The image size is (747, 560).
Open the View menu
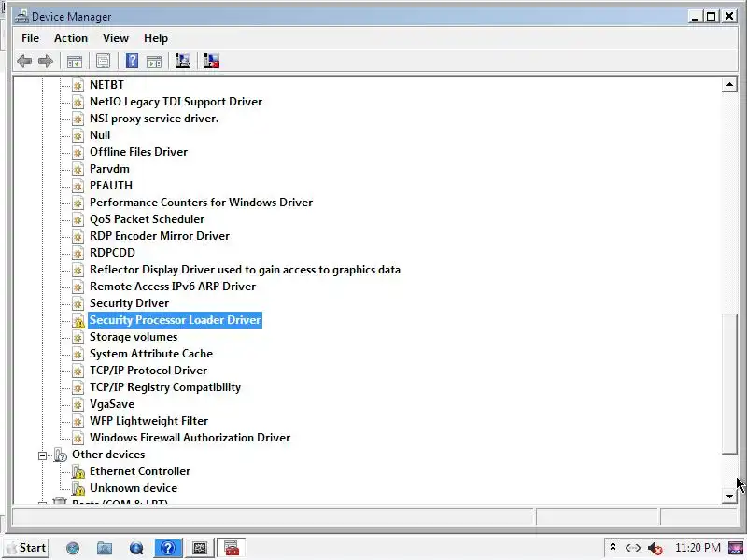tap(116, 38)
